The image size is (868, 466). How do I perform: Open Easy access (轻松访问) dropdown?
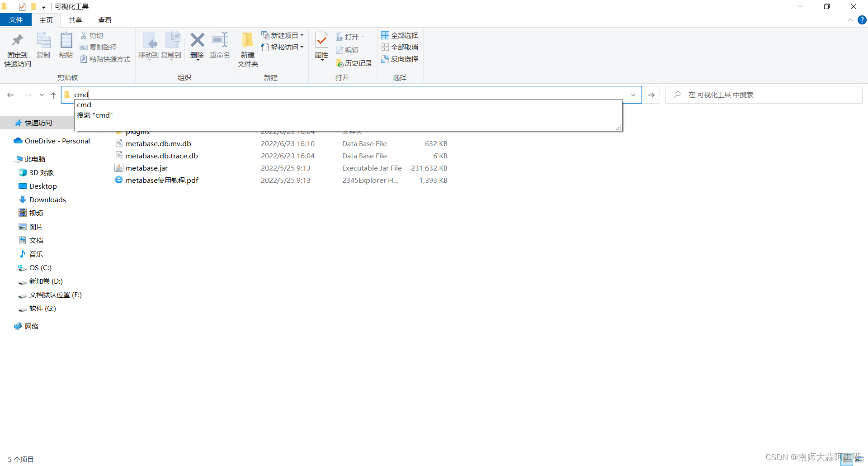click(x=283, y=47)
